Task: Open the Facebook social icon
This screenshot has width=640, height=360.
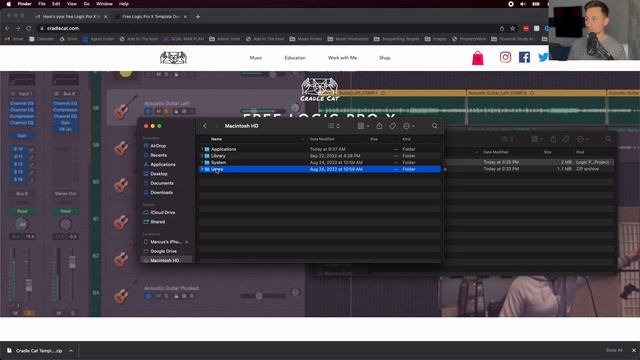Action: 524,57
